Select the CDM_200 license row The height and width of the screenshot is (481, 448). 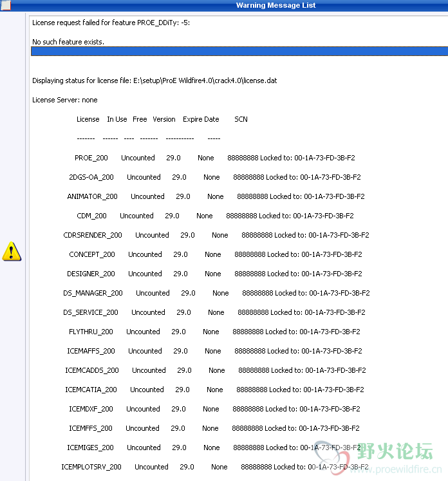click(x=215, y=216)
